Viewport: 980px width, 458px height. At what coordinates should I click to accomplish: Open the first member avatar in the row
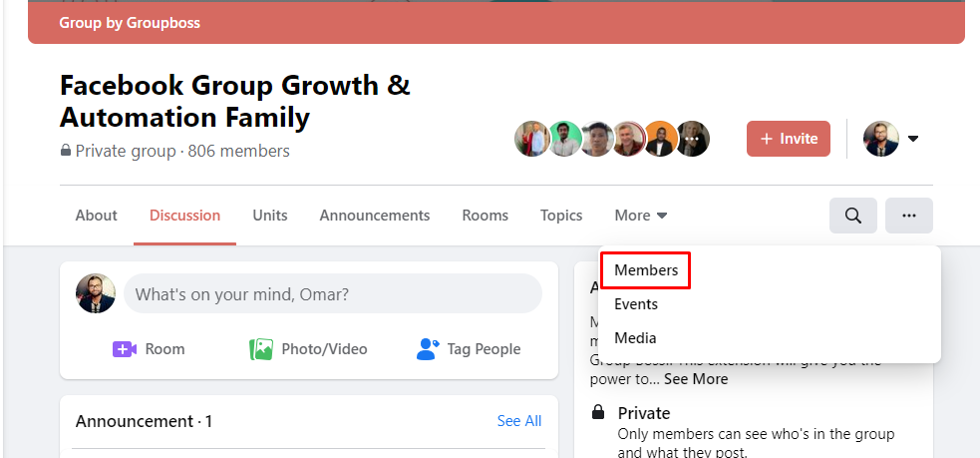[532, 139]
